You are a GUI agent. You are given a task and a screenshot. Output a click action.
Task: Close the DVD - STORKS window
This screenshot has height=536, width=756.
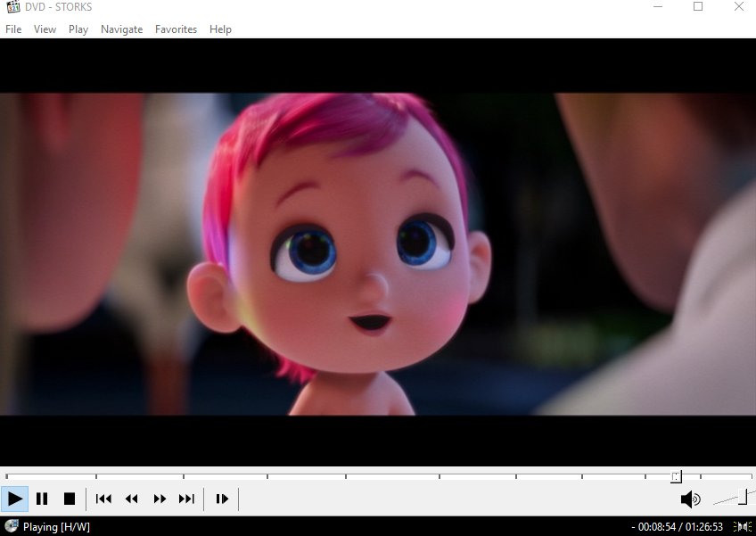click(x=738, y=7)
